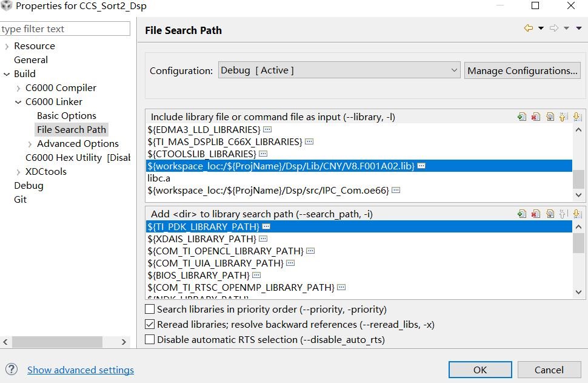Viewport: 588px width, 383px height.
Task: Collapse the C6000 Linker node
Action: (18, 102)
